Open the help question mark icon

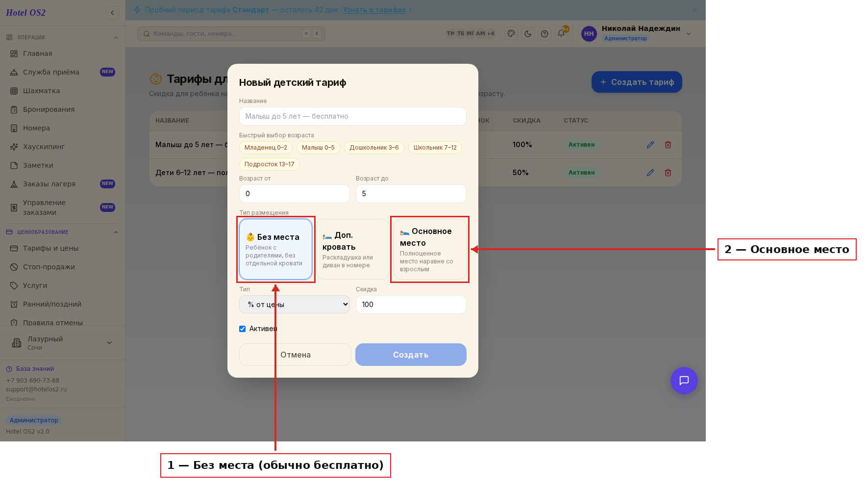pyautogui.click(x=545, y=34)
